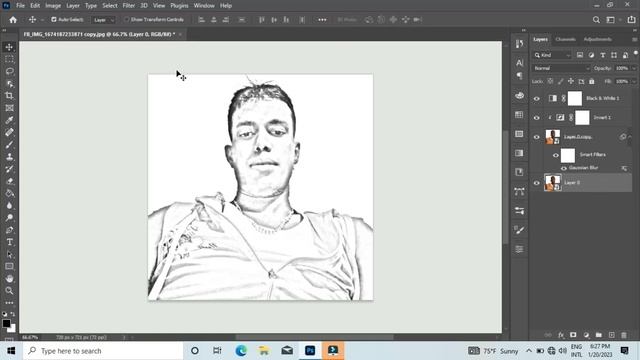Open the workspace switcher dropdown

[x=613, y=20]
